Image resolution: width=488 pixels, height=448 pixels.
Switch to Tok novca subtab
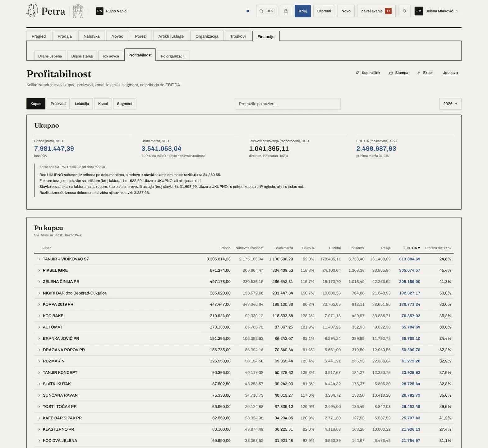click(x=111, y=56)
